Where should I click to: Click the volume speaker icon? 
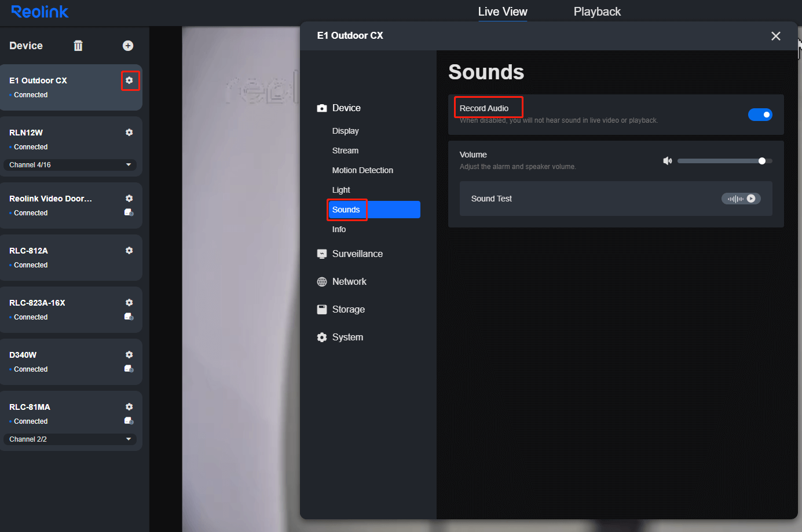668,161
